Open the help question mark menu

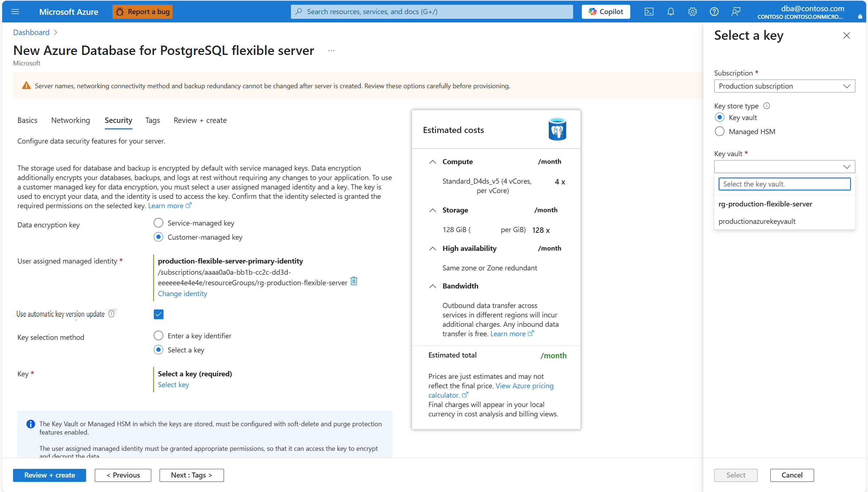(x=714, y=12)
